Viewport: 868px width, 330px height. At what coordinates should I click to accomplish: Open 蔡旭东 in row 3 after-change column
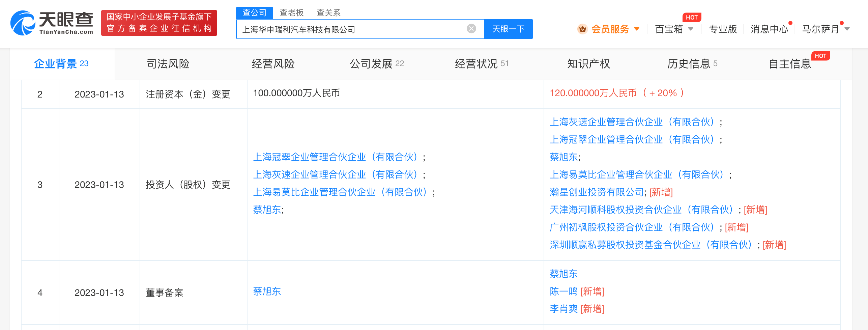563,157
